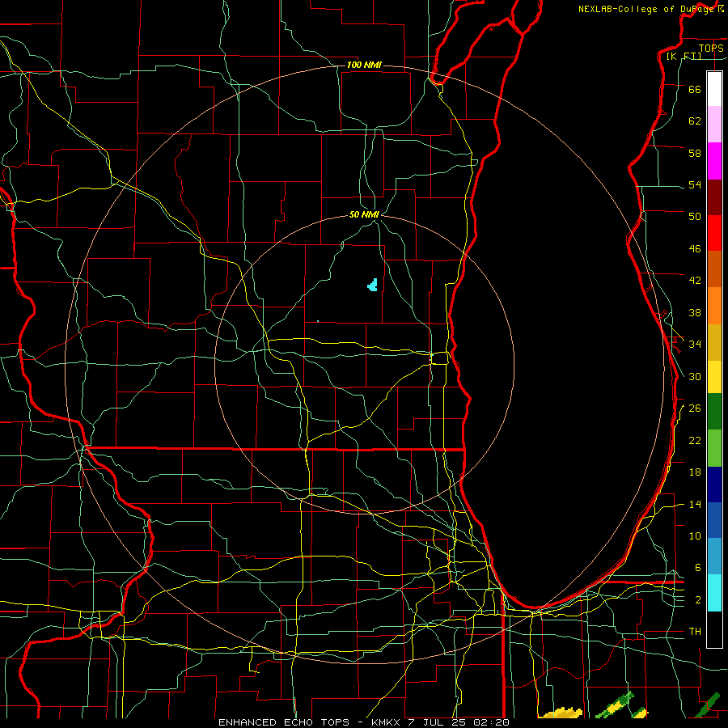Click the "18" legend value

click(x=695, y=472)
